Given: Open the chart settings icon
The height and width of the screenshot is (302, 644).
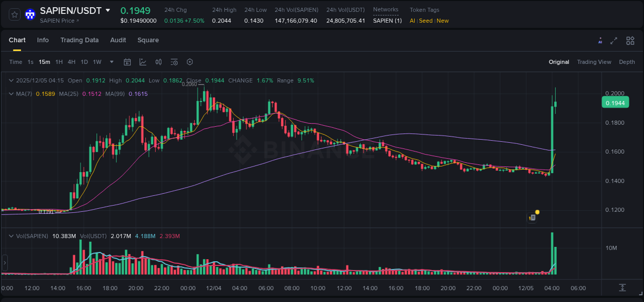Looking at the screenshot, I should tap(190, 62).
